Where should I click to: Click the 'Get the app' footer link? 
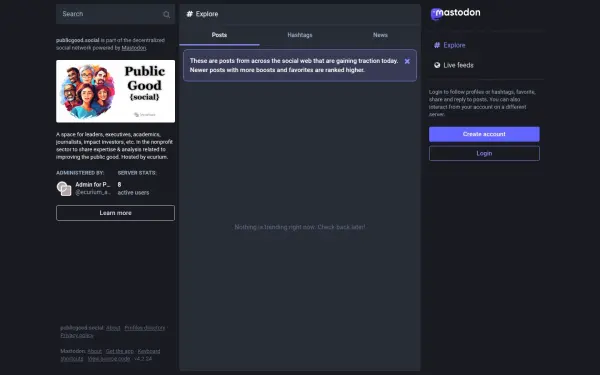pyautogui.click(x=119, y=351)
